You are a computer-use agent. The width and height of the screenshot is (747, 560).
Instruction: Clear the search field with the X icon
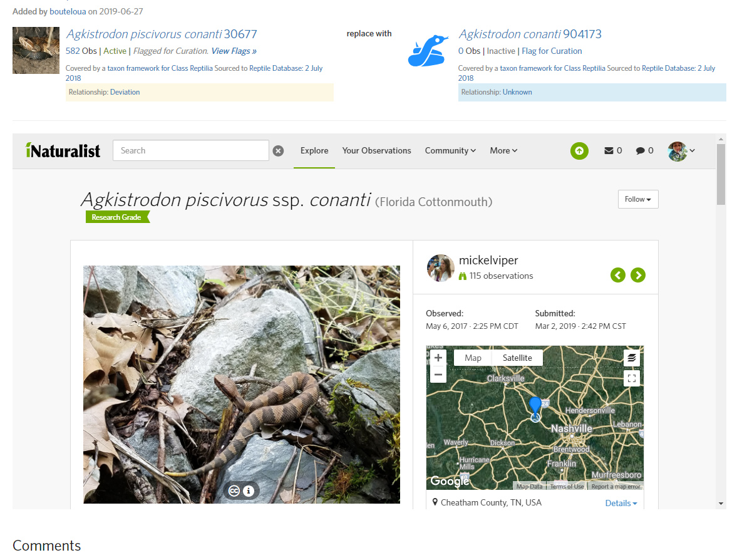point(278,151)
